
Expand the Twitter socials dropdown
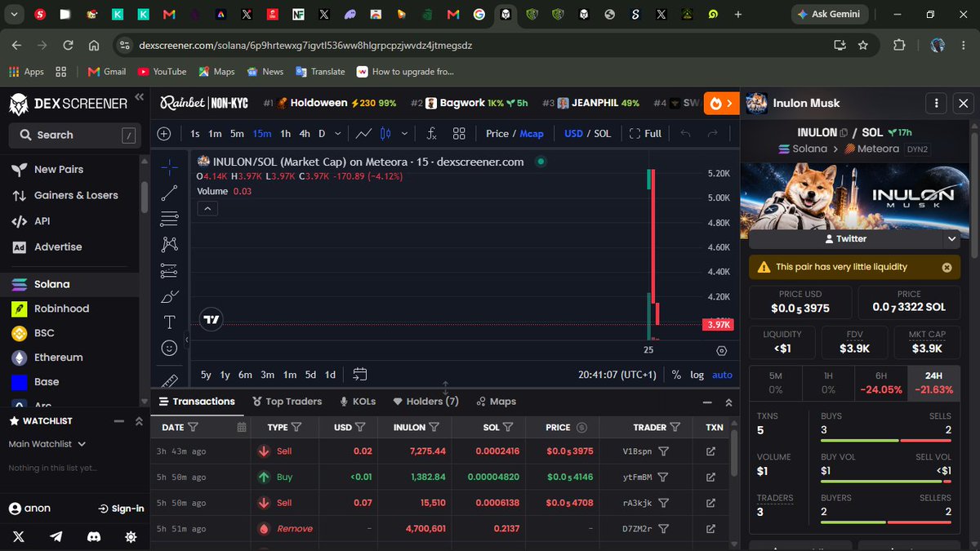[x=951, y=239]
